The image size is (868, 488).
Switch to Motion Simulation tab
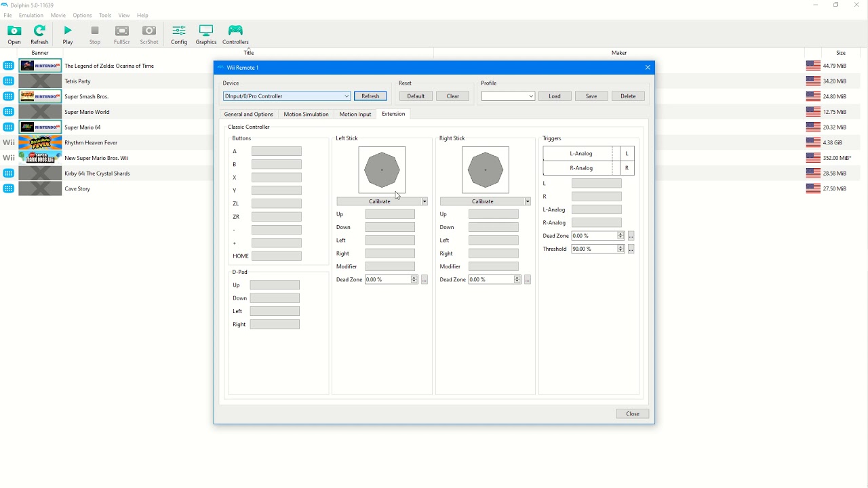[x=306, y=114]
